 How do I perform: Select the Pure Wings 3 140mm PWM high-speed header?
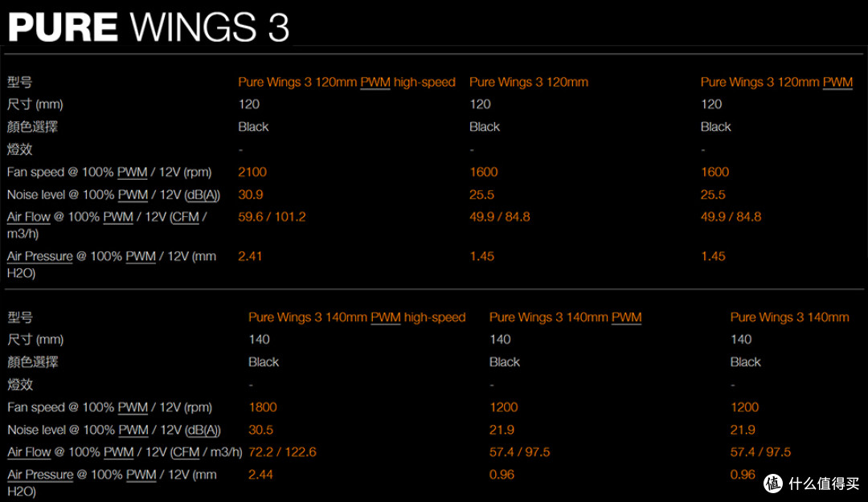pyautogui.click(x=357, y=317)
